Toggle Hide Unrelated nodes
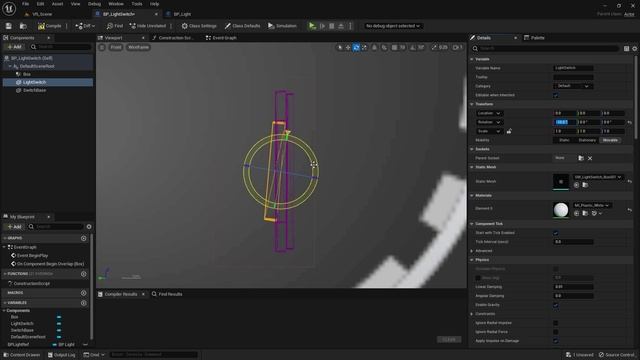This screenshot has height=360, width=640. [148, 26]
